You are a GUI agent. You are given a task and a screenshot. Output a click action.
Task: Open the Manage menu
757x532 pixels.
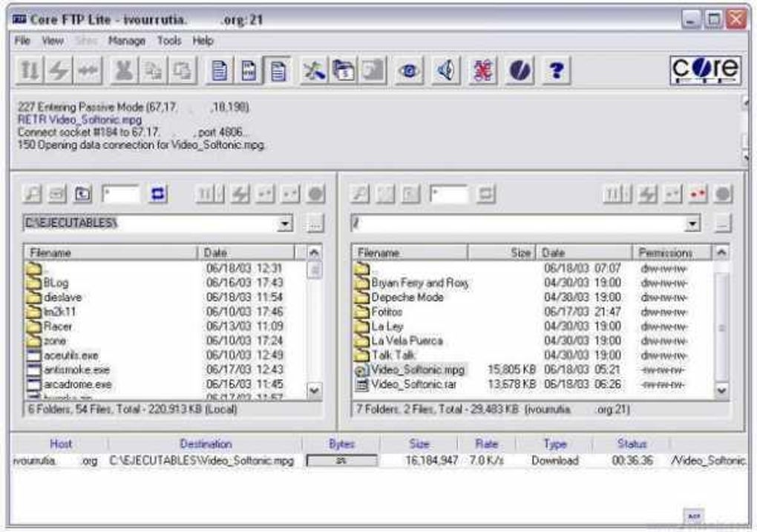coord(126,41)
